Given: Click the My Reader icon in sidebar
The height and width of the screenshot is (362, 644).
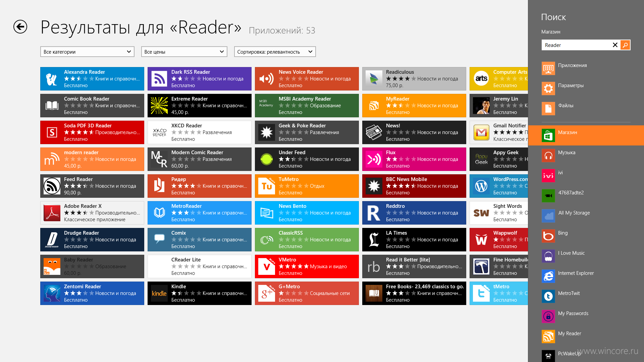Looking at the screenshot, I should click(548, 337).
